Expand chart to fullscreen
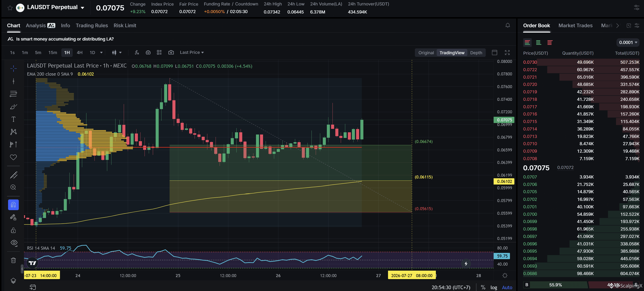 [x=507, y=52]
